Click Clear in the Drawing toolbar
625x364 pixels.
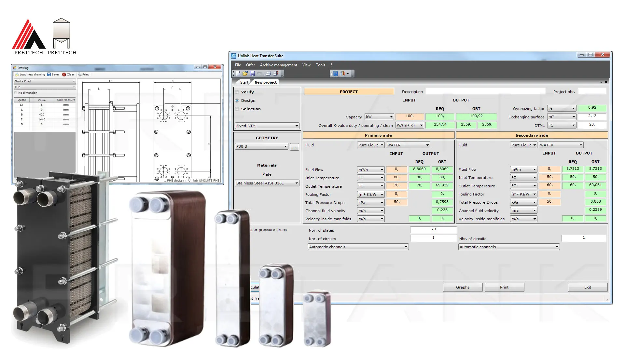click(68, 74)
